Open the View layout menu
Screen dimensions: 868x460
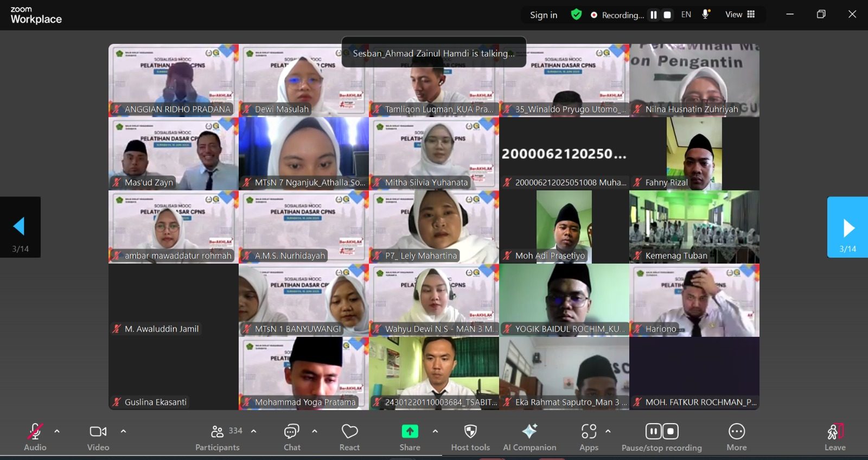tap(740, 15)
